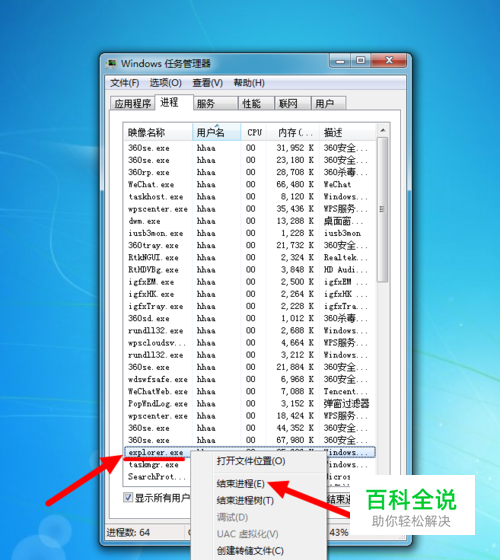The width and height of the screenshot is (500, 560).
Task: Sort by 映像名称 column header
Action: pos(158,132)
